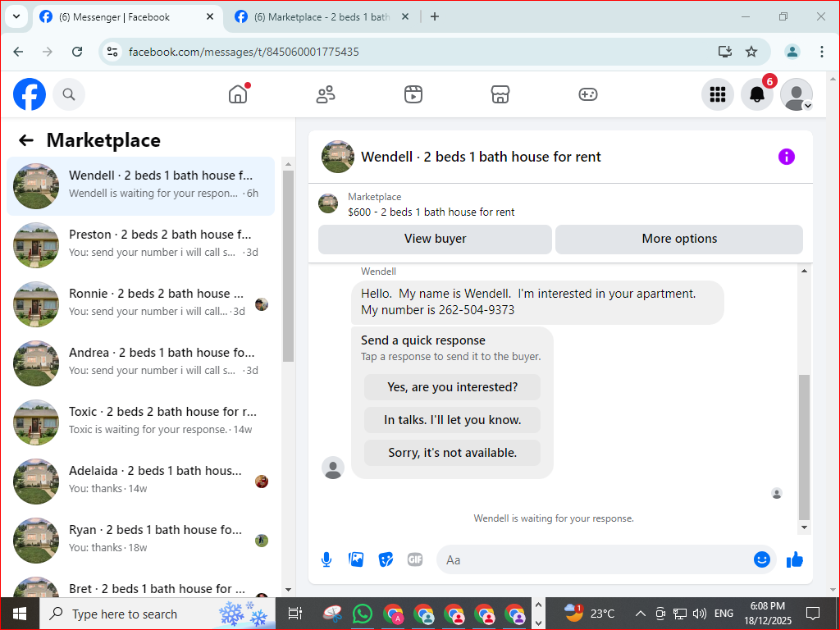The width and height of the screenshot is (840, 630).
Task: Click the View buyer button
Action: [435, 239]
